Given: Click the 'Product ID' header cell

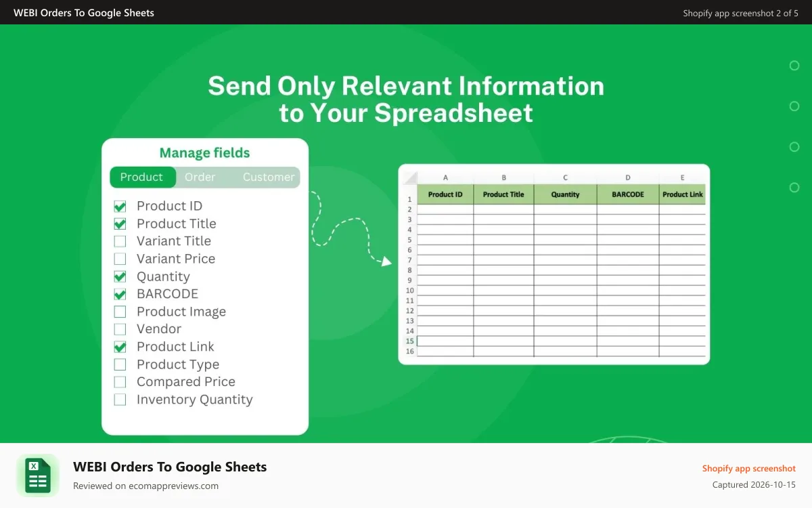Looking at the screenshot, I should [445, 194].
